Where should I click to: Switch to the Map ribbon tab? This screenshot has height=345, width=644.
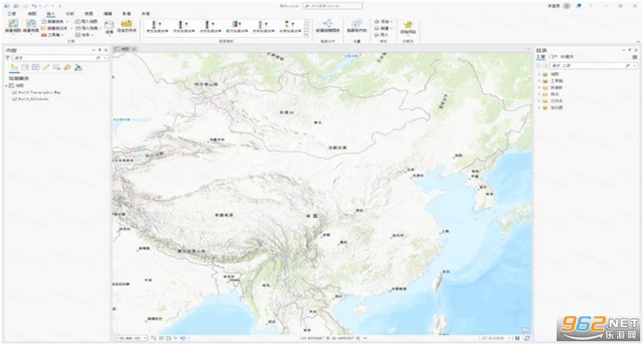32,14
